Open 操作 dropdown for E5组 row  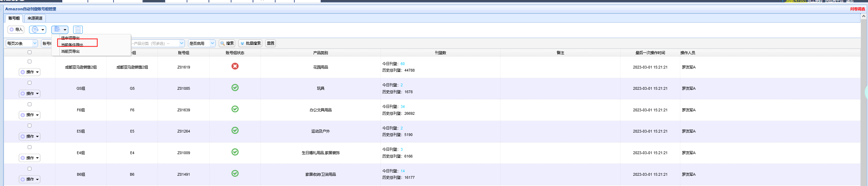pos(29,137)
